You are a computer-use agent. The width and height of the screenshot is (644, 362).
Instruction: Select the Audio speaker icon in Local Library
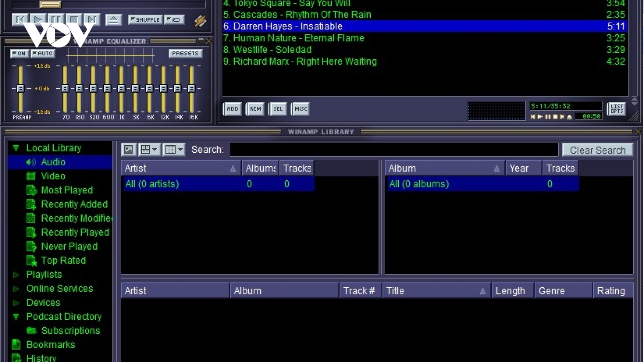tap(31, 162)
